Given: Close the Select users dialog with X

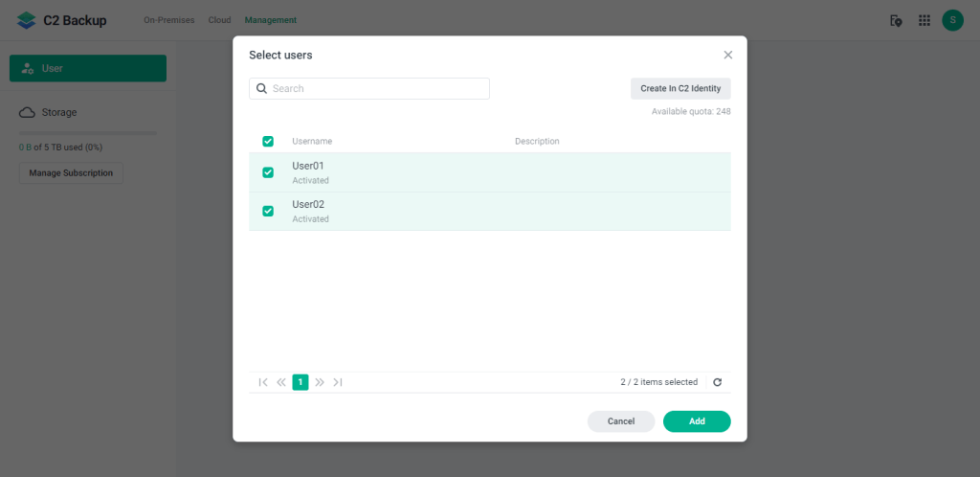Looking at the screenshot, I should tap(727, 56).
